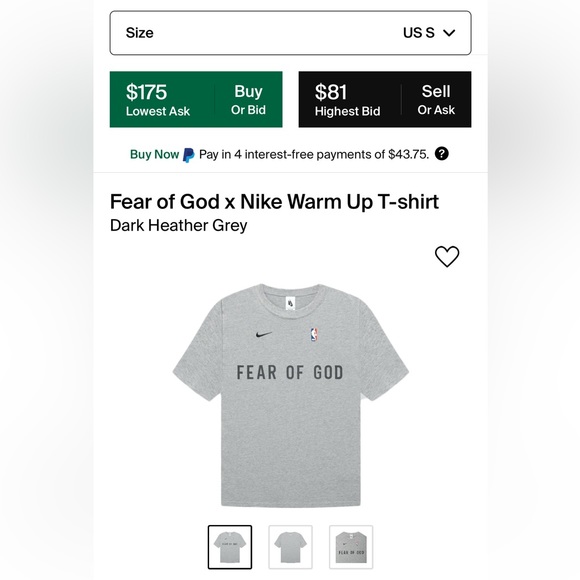Viewport: 580px width, 580px height.
Task: Select the $81 Highest Bid price
Action: tap(347, 100)
